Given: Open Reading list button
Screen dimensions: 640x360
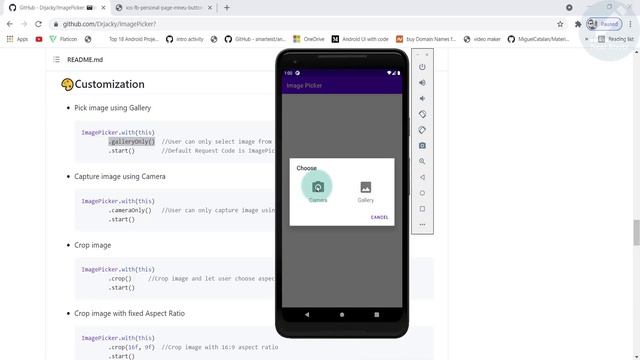Looking at the screenshot, I should [x=616, y=39].
